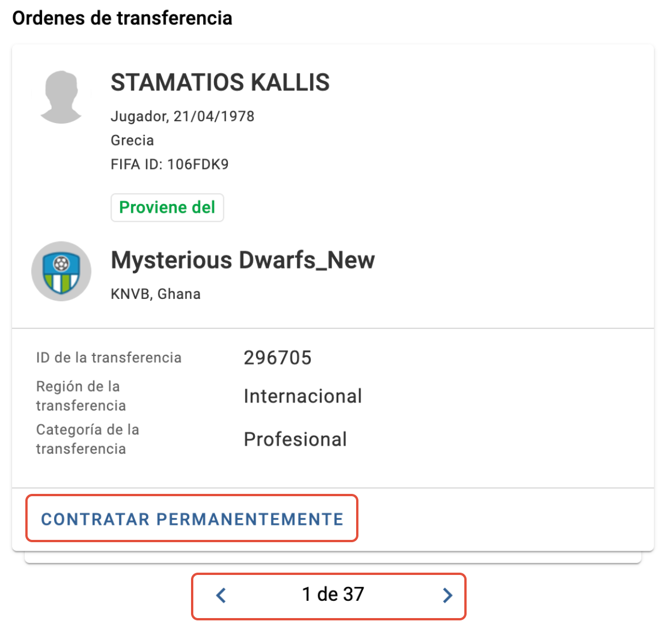
Task: Click the Profesional category value
Action: 295,439
